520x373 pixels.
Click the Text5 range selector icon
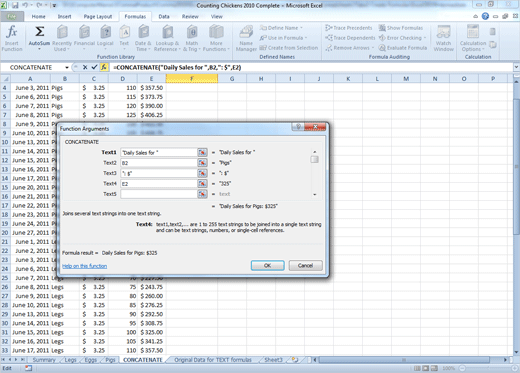[x=202, y=194]
